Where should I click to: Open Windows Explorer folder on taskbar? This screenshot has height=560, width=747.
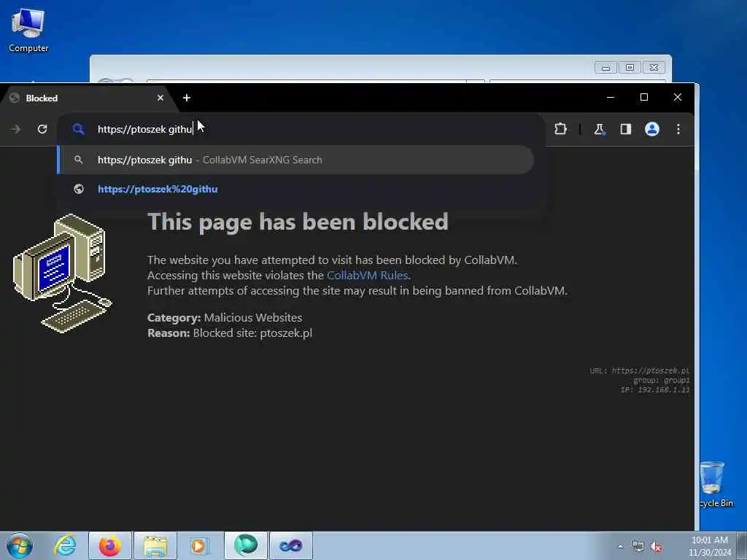155,545
